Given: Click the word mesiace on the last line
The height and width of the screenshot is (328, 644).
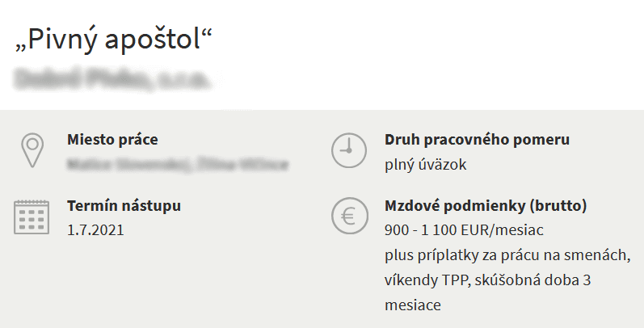Looking at the screenshot, I should (412, 306).
